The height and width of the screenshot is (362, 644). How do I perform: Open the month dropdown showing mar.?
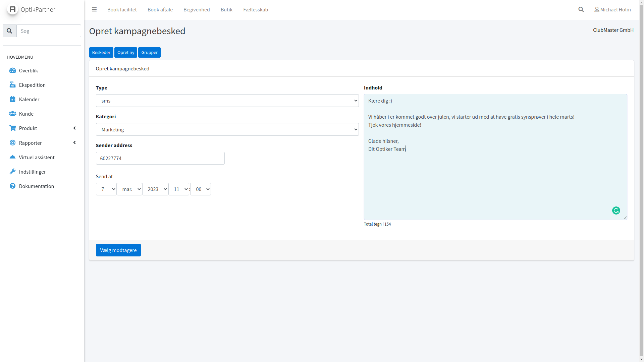(x=129, y=189)
